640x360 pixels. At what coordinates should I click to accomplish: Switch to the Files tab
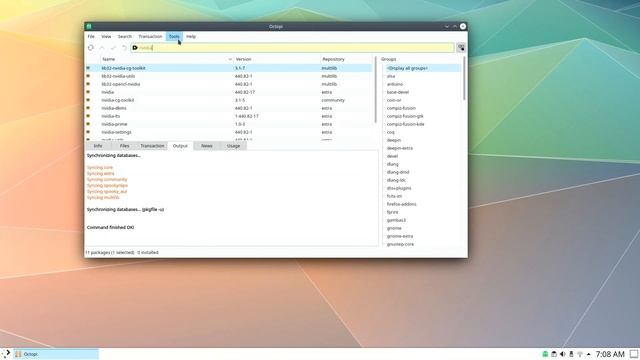pos(124,146)
